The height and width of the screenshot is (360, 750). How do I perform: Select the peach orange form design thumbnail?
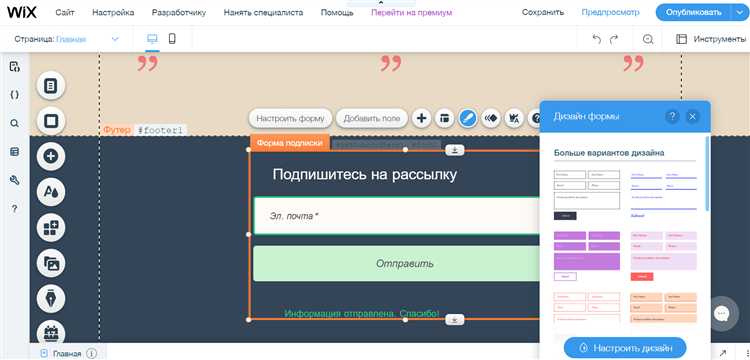click(663, 307)
